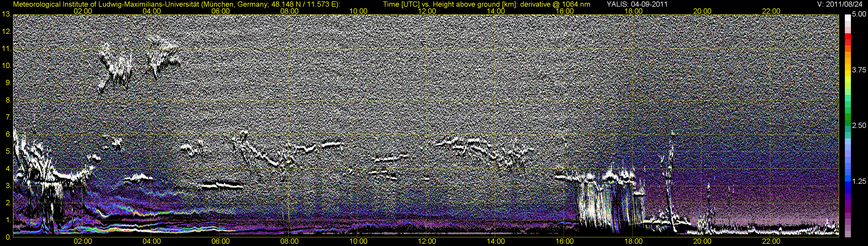Select the white swatch at colorbar top
This screenshot has width=868, height=246.
(847, 18)
